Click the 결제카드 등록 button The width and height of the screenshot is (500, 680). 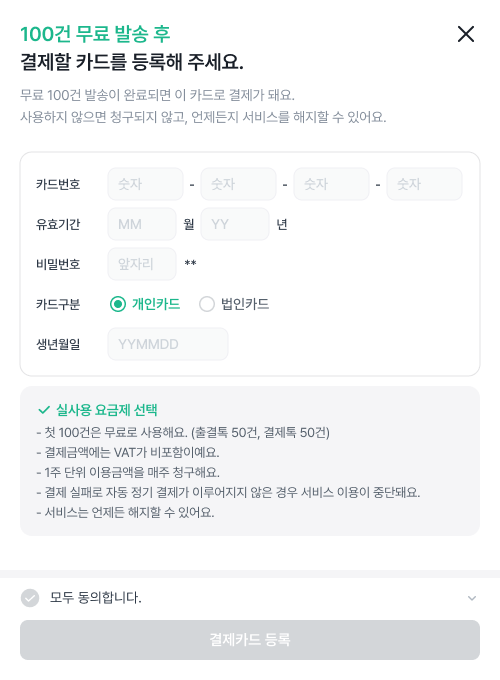click(250, 640)
